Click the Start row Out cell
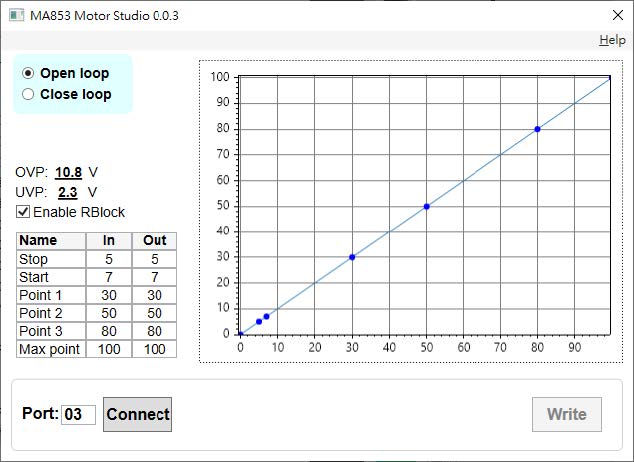634x462 pixels. 154,277
